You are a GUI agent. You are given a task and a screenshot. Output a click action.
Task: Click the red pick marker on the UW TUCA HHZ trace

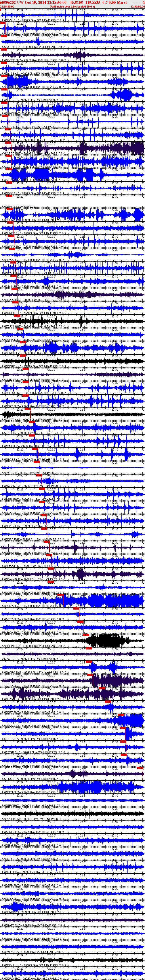point(20,329)
